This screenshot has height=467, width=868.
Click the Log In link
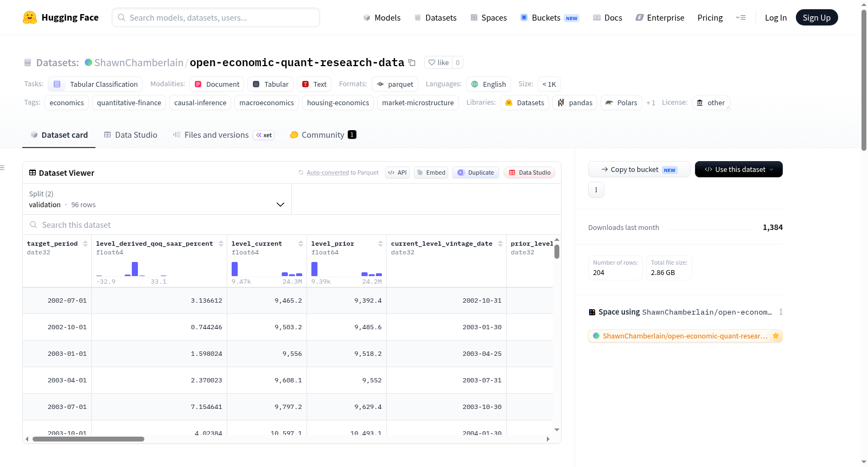[x=776, y=17]
